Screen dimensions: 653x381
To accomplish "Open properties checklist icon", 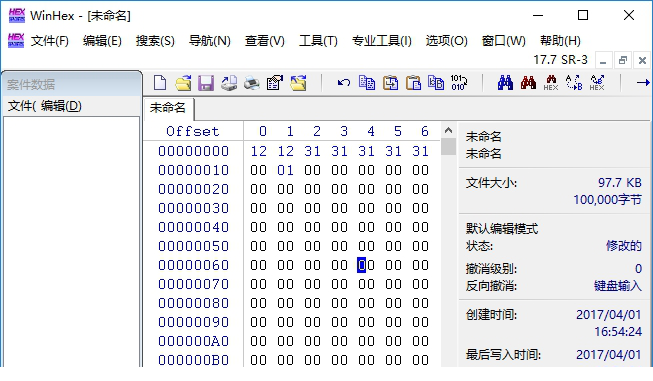I will coord(274,83).
